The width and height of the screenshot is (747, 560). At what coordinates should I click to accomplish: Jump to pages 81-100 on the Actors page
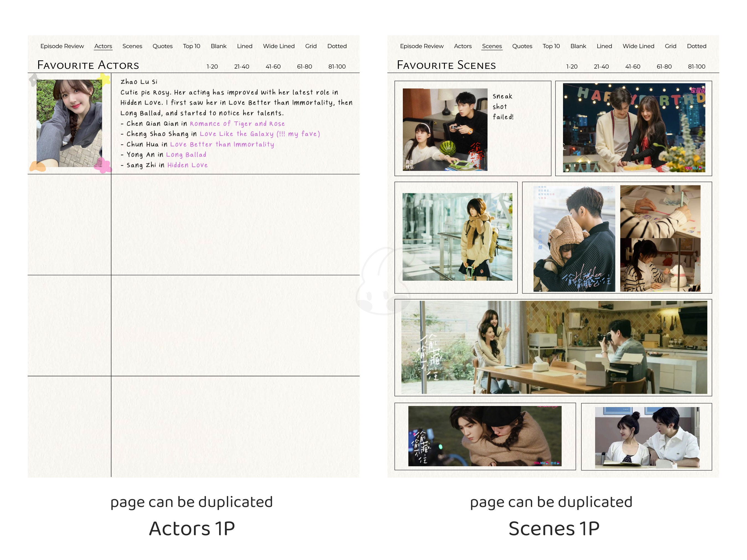click(337, 66)
